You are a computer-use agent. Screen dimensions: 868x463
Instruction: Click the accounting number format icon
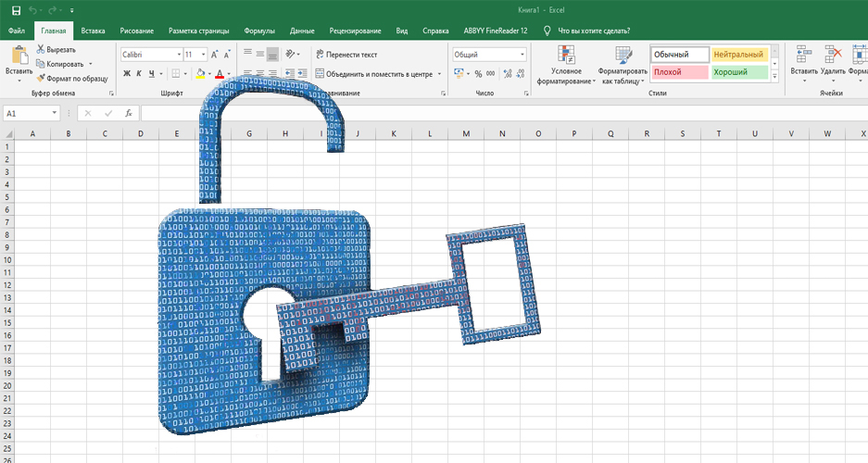coord(459,73)
